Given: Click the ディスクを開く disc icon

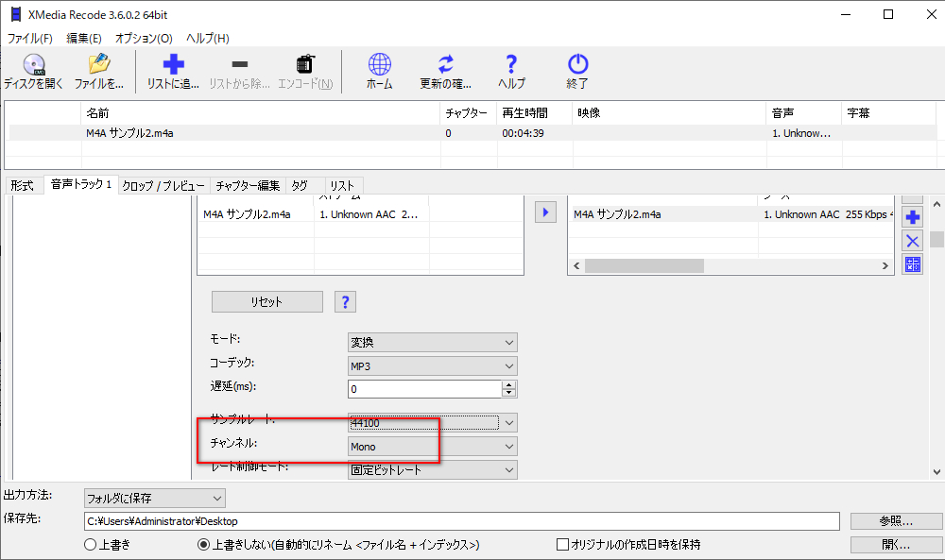Looking at the screenshot, I should coord(33,66).
